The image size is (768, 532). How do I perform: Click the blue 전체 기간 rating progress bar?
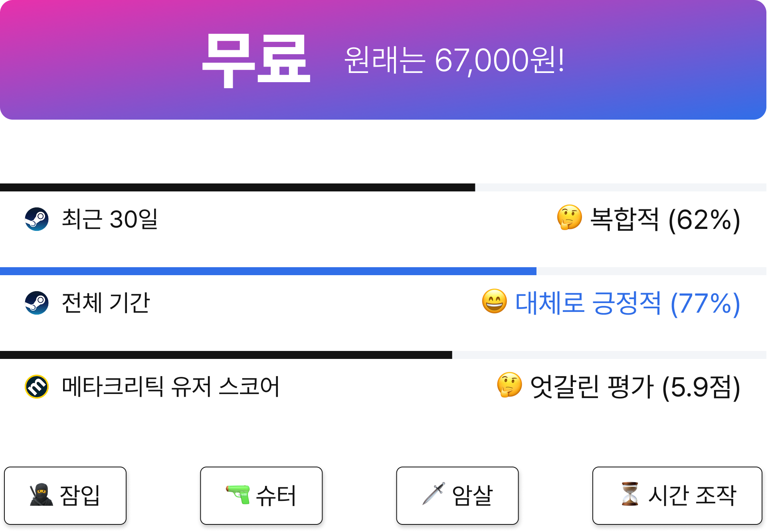[268, 271]
